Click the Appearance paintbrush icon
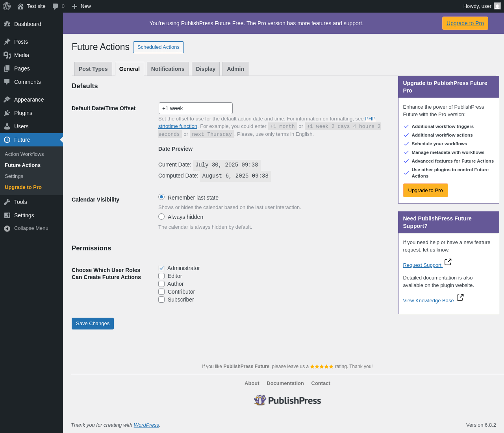 point(7,100)
